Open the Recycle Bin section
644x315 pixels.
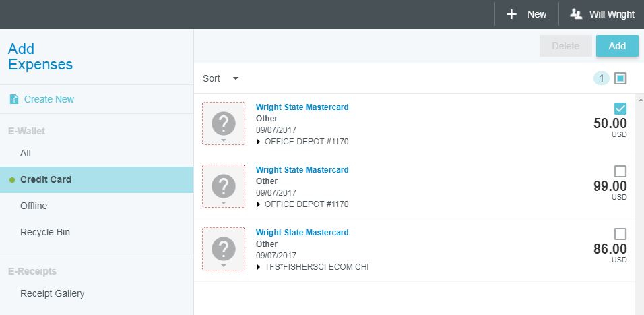coord(45,232)
